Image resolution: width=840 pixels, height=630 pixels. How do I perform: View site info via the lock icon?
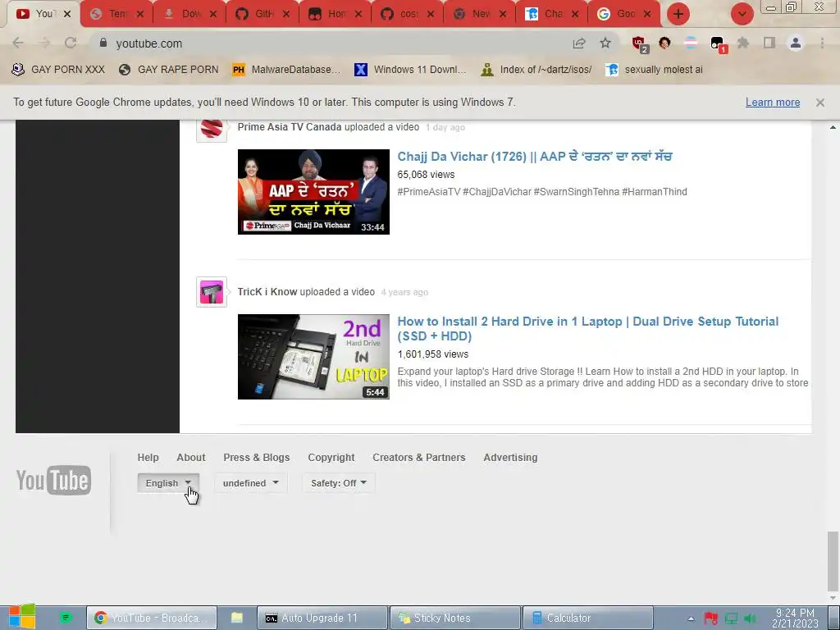coord(103,43)
